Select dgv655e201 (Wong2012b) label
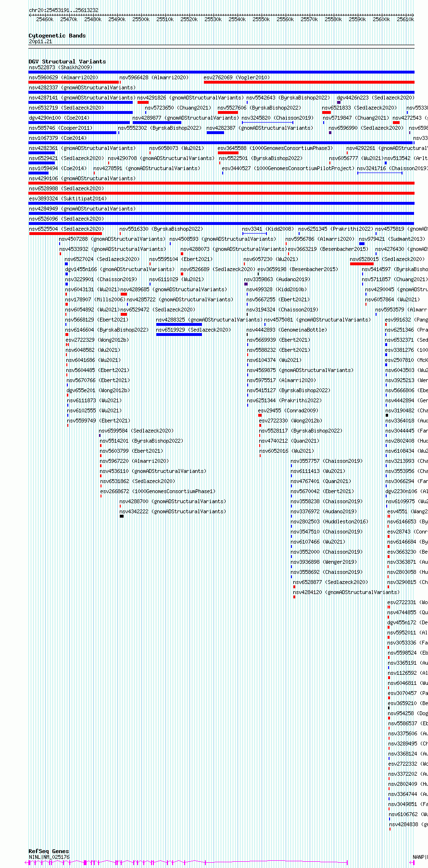Image resolution: width=428 pixels, height=868 pixels. (x=98, y=390)
